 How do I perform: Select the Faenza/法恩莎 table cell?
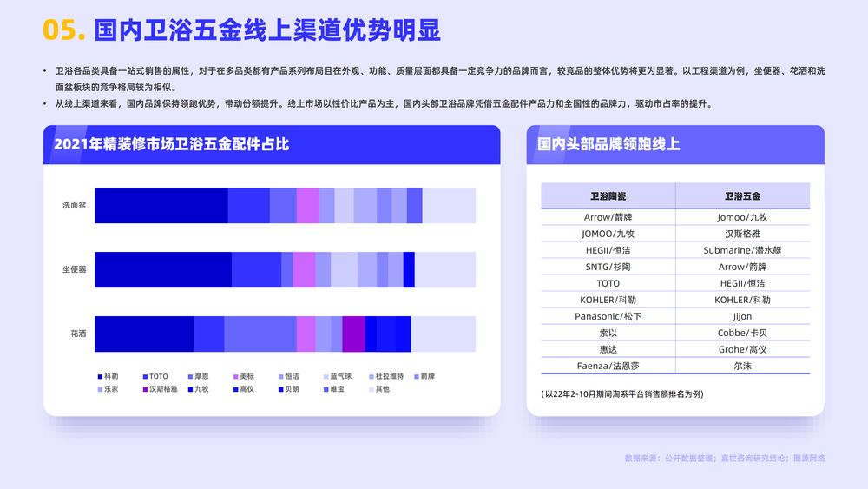(x=608, y=366)
